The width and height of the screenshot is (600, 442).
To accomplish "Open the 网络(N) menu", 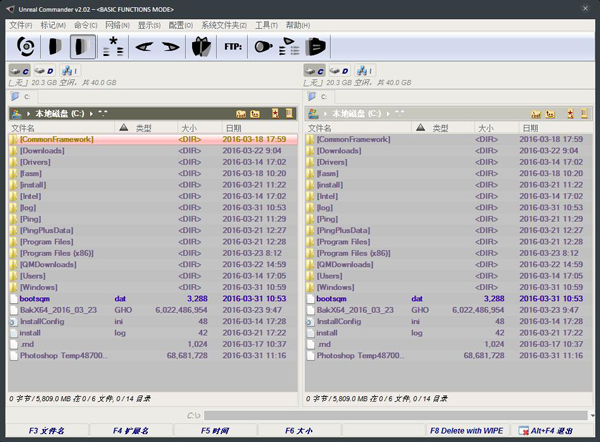I will 117,25.
